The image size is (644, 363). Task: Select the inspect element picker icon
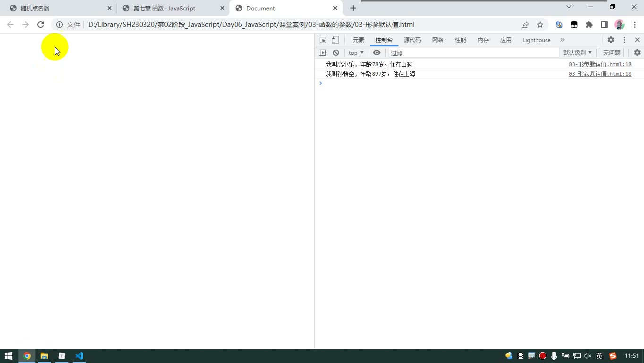tap(322, 40)
